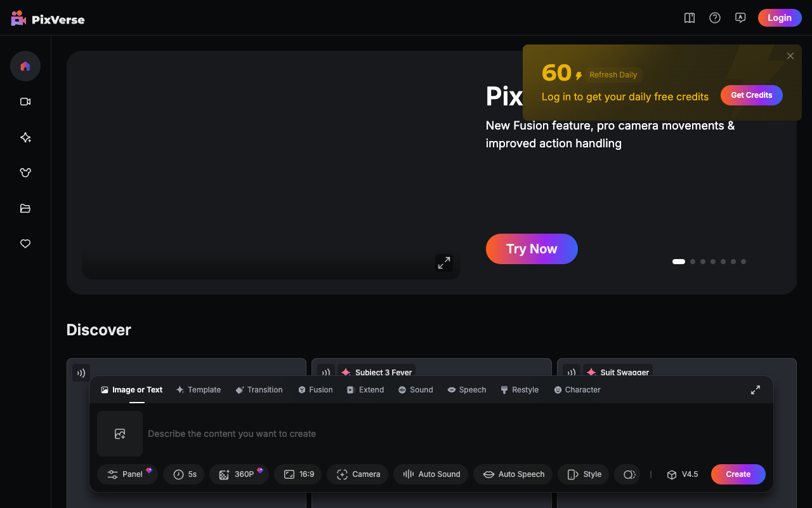
Task: Select the active first banner slide indicator
Action: (x=679, y=262)
